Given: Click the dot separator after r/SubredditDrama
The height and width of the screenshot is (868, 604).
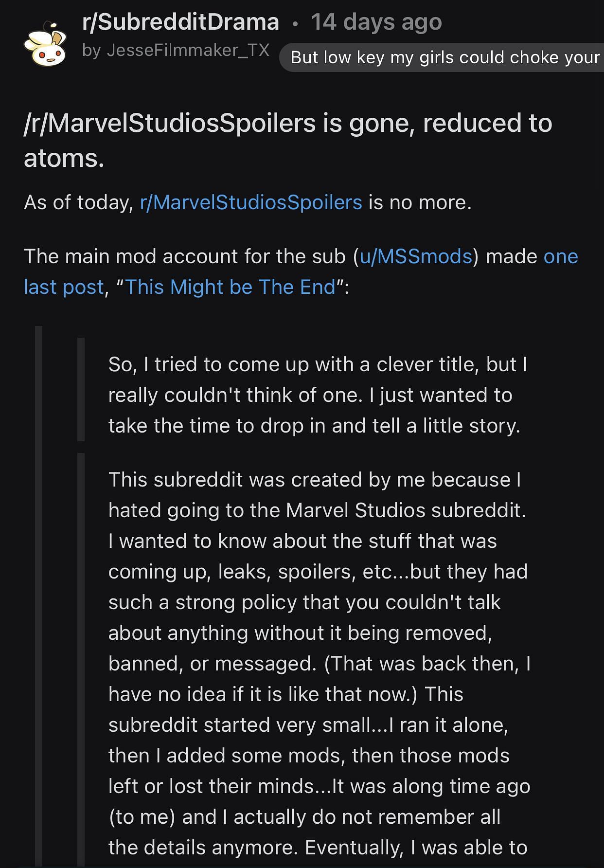Looking at the screenshot, I should [x=295, y=23].
